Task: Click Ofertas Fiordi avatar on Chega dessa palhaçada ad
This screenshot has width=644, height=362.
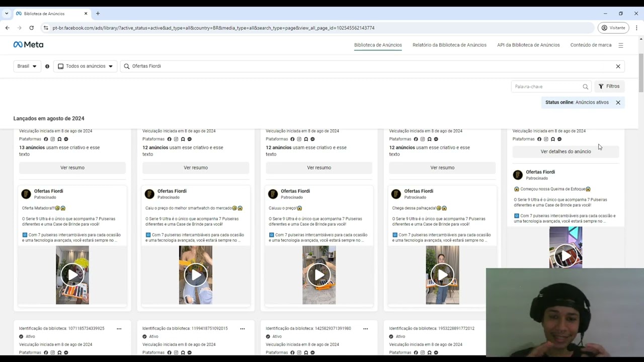Action: click(396, 194)
